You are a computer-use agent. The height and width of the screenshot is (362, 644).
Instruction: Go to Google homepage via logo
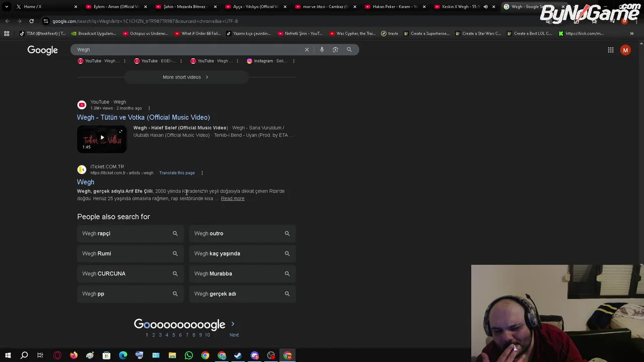point(43,50)
